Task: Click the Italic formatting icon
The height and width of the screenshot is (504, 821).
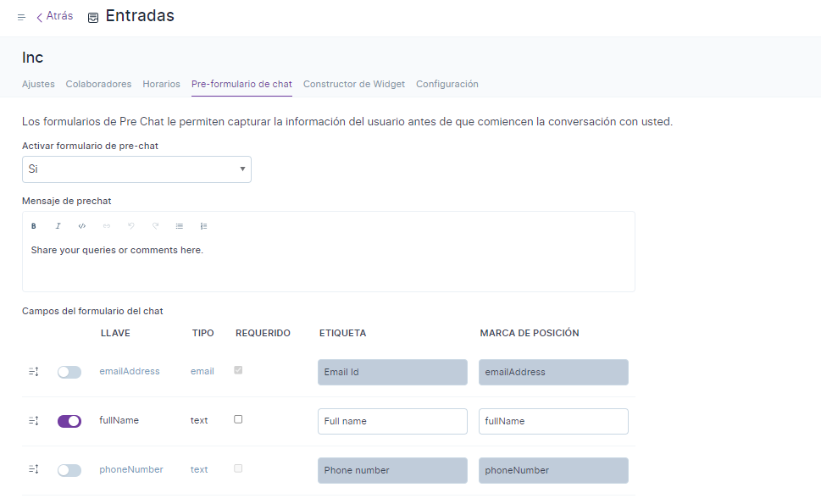Action: 58,226
